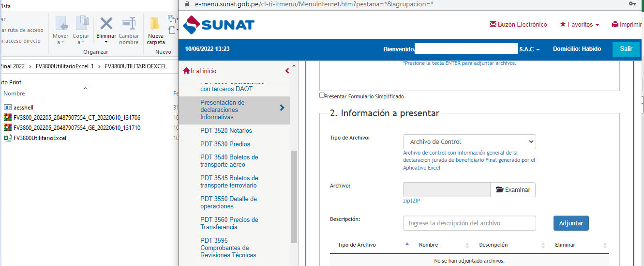Image resolution: width=644 pixels, height=266 pixels.
Task: Click the SUNAT logo
Action: point(218,25)
